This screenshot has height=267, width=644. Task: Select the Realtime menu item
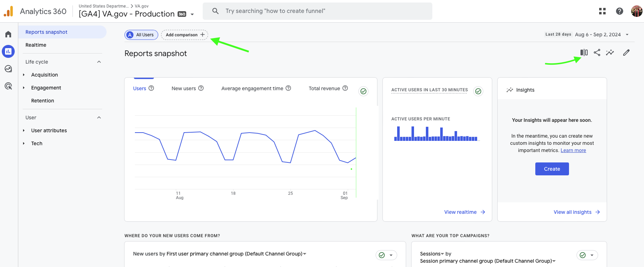[x=36, y=45]
